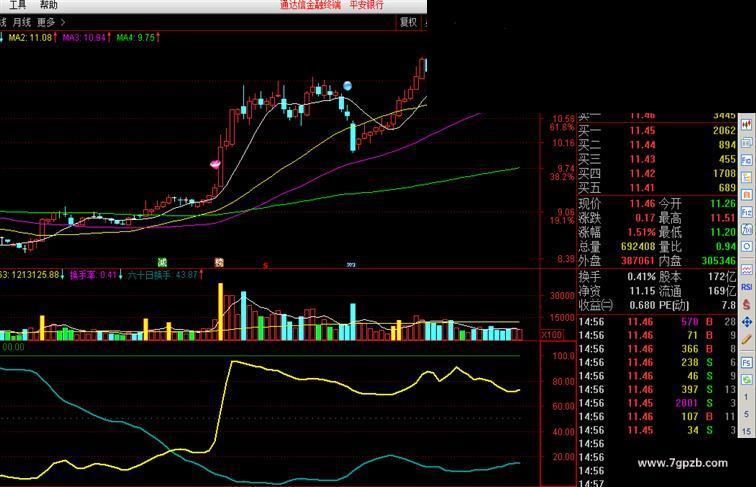The height and width of the screenshot is (487, 756).
Task: Click the PE(动) 7.8 value
Action: point(729,305)
